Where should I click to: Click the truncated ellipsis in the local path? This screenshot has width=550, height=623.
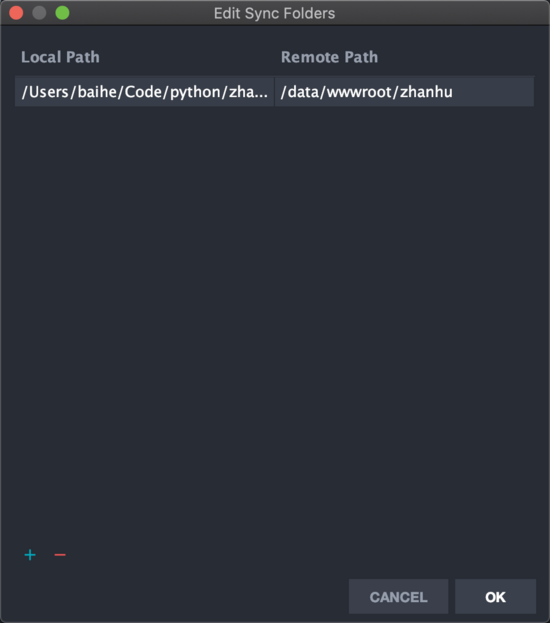260,93
